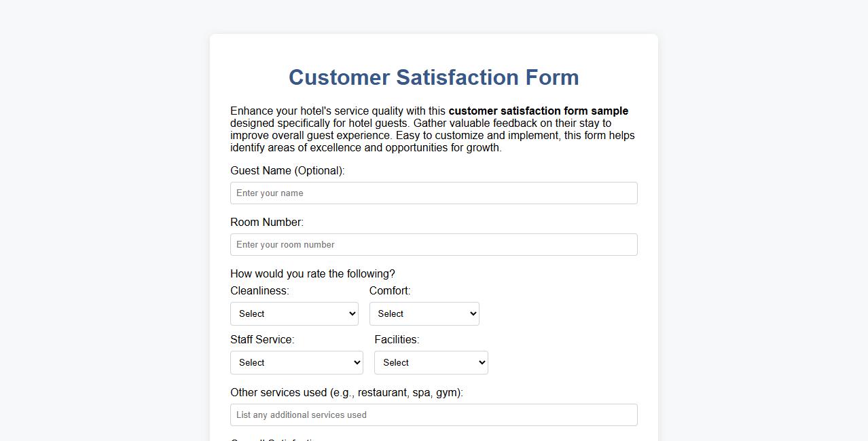The width and height of the screenshot is (868, 441).
Task: Click the How would you rate heading
Action: click(314, 273)
